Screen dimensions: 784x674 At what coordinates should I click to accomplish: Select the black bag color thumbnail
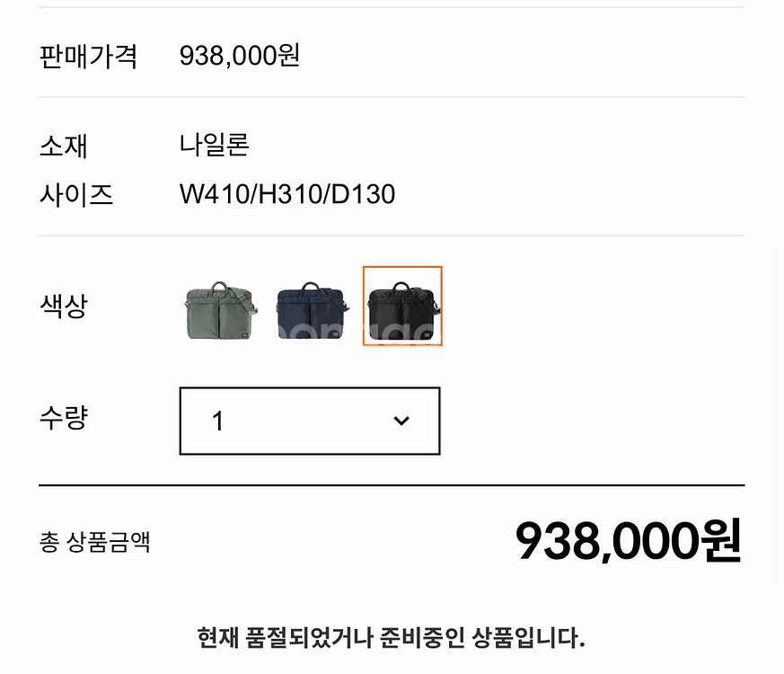point(402,306)
